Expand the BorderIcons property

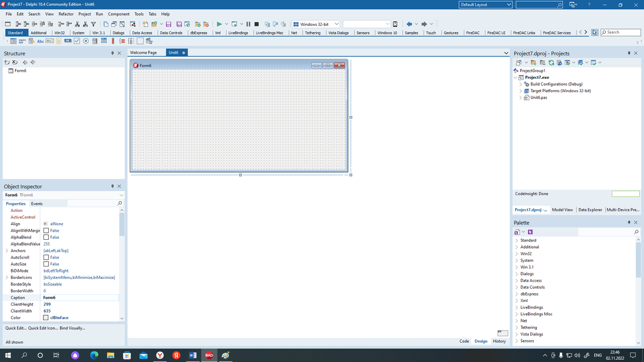(x=7, y=277)
